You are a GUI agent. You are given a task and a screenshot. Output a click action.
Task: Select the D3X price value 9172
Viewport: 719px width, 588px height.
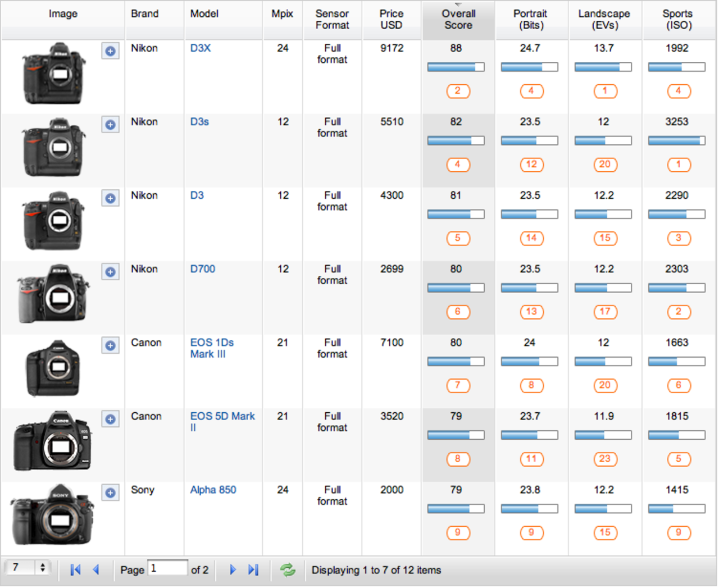coord(392,48)
